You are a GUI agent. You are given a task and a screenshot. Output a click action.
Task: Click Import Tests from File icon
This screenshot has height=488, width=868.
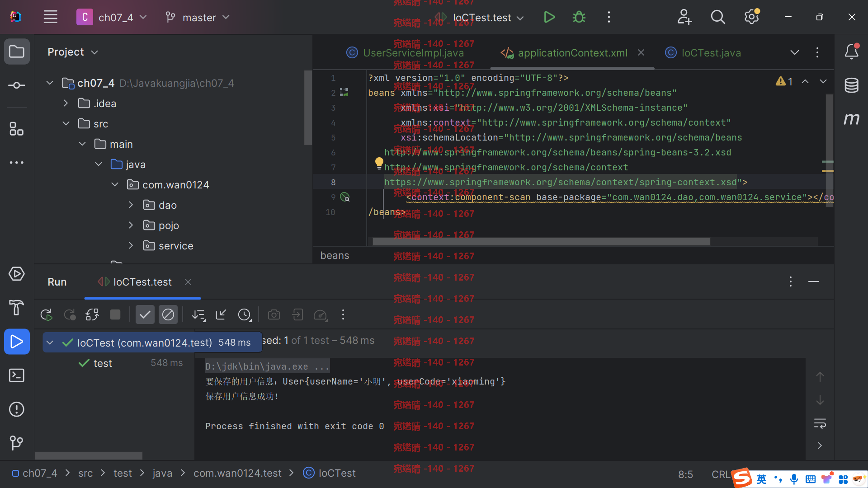click(x=221, y=314)
